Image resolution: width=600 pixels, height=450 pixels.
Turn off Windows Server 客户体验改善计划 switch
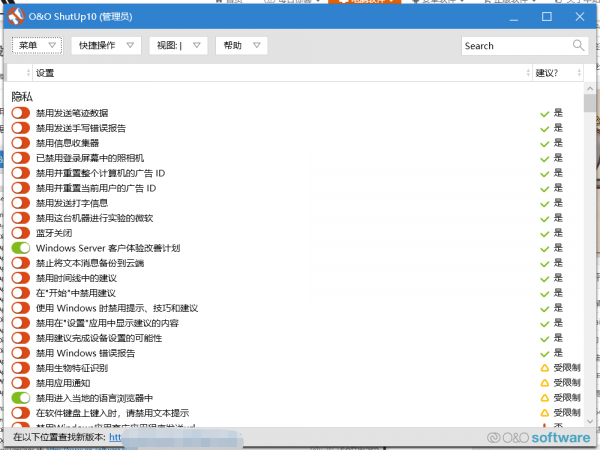click(x=21, y=248)
